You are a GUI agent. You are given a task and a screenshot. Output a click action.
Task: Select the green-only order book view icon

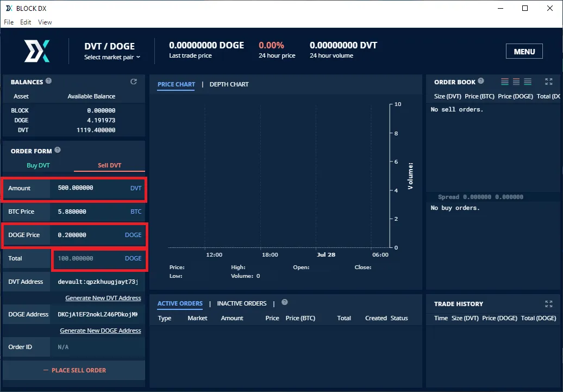528,82
